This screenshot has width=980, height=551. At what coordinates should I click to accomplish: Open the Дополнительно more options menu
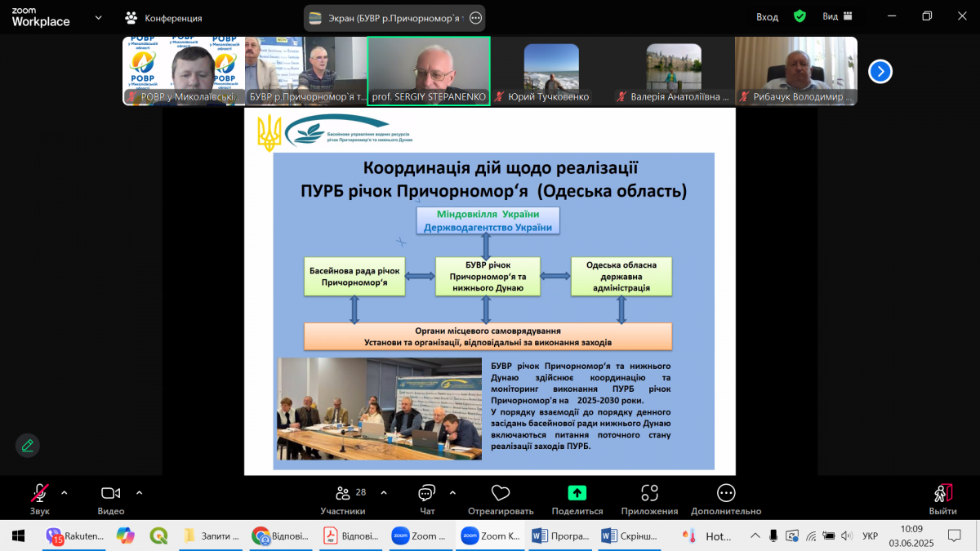click(x=726, y=499)
